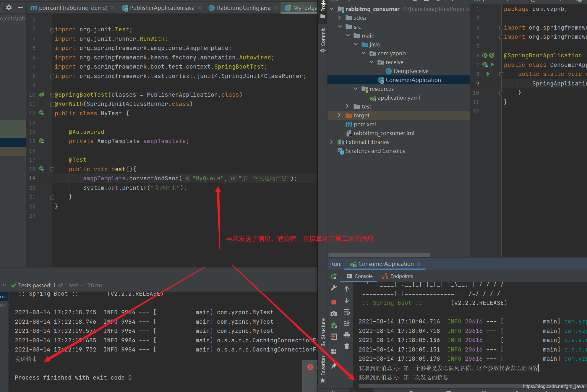This screenshot has height=392, width=587.
Task: Stop the running ConsumerApplication process
Action: point(334,302)
